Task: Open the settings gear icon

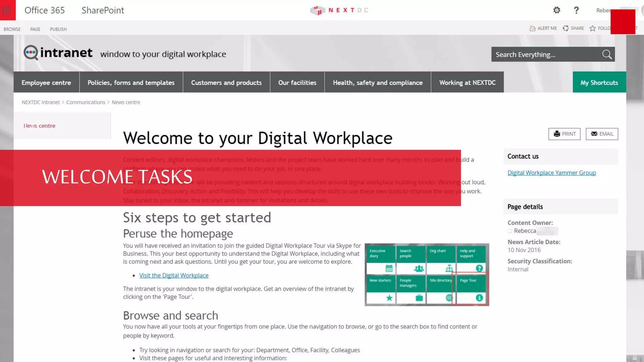Action: point(557,10)
